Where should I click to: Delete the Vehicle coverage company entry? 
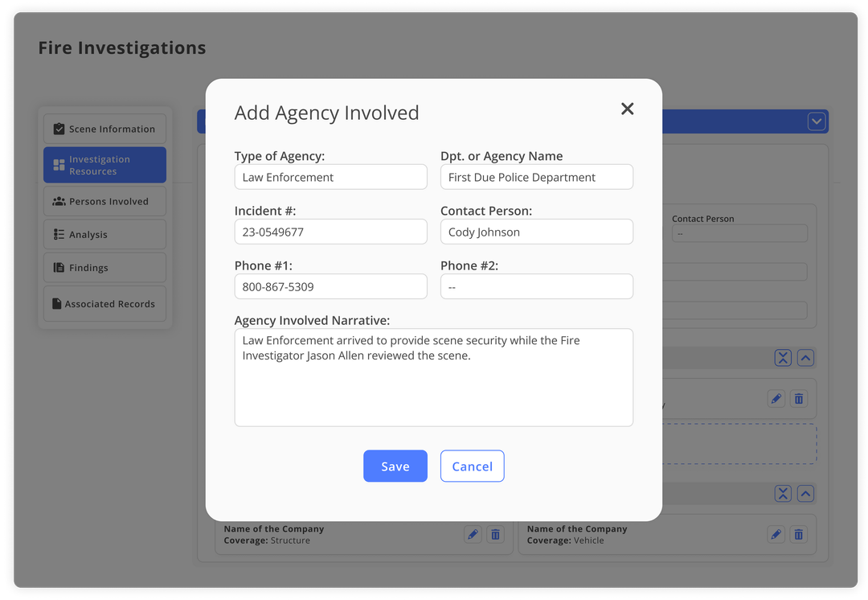pos(799,535)
